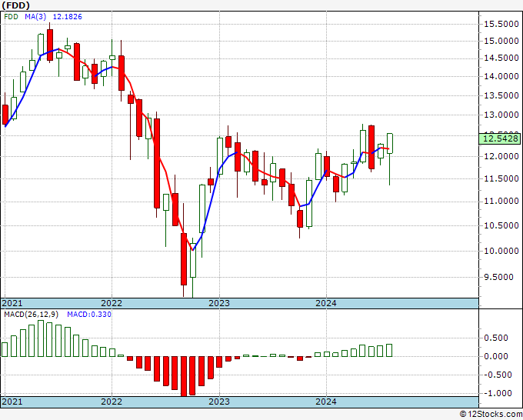Screen dimensions: 523x420
Task: Click the MACD(26,12,9) indicator label
Action: (31, 315)
